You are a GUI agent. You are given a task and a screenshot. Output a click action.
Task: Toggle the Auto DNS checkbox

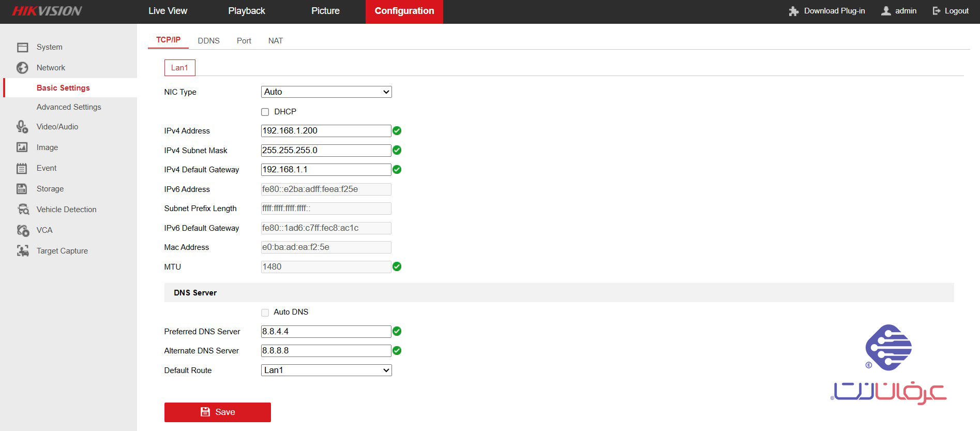265,313
